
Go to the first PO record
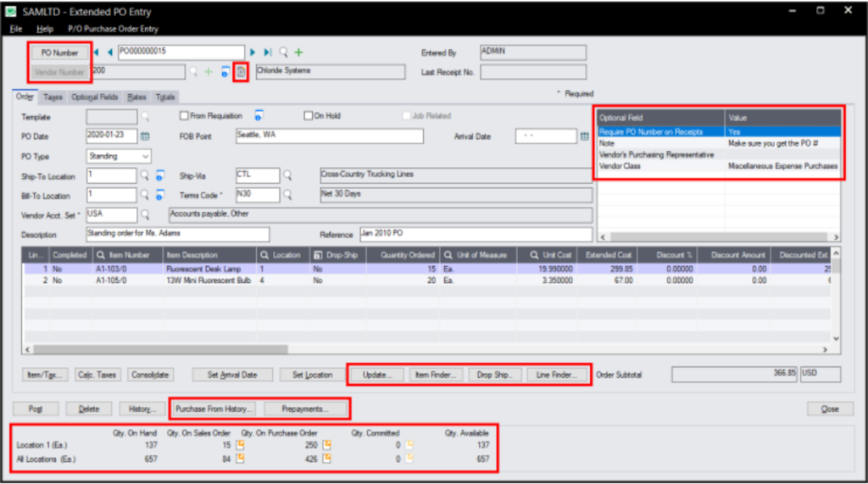97,52
